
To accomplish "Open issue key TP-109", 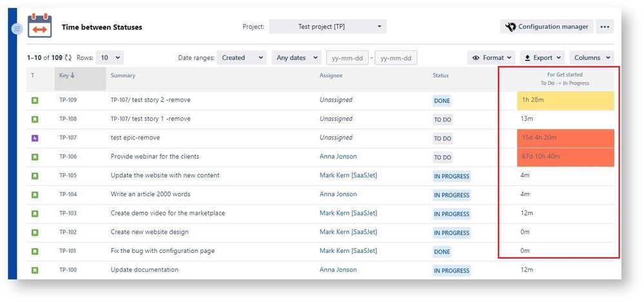I will click(x=68, y=100).
